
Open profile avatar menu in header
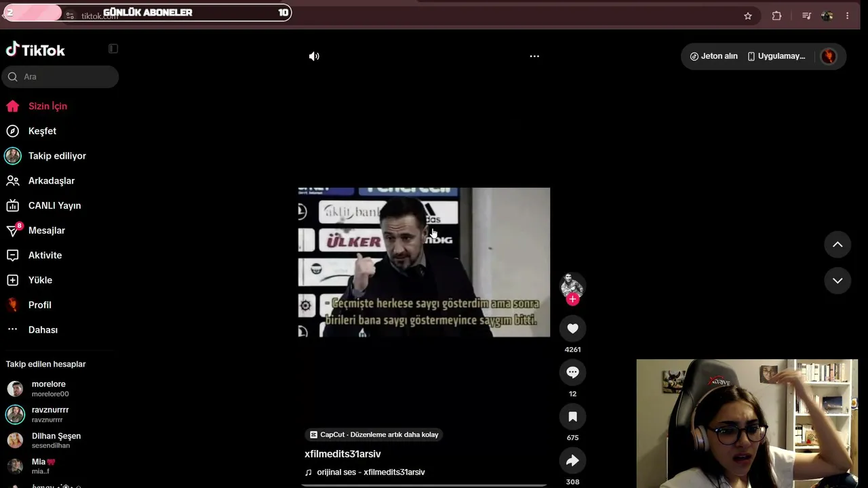[x=829, y=56]
